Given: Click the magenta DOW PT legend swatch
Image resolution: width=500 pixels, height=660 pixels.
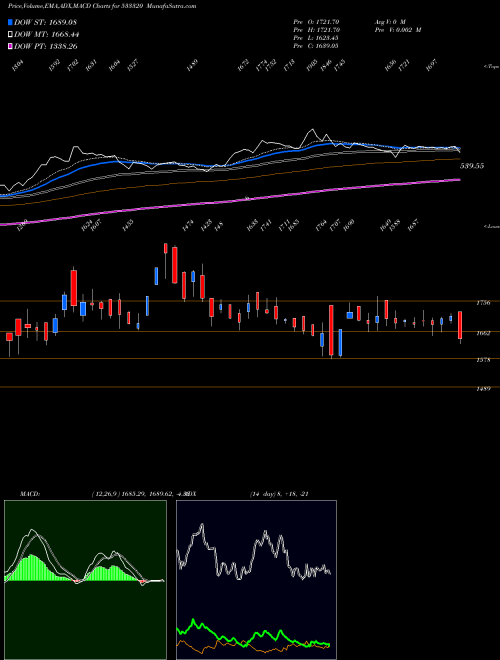Looking at the screenshot, I should 10,46.
